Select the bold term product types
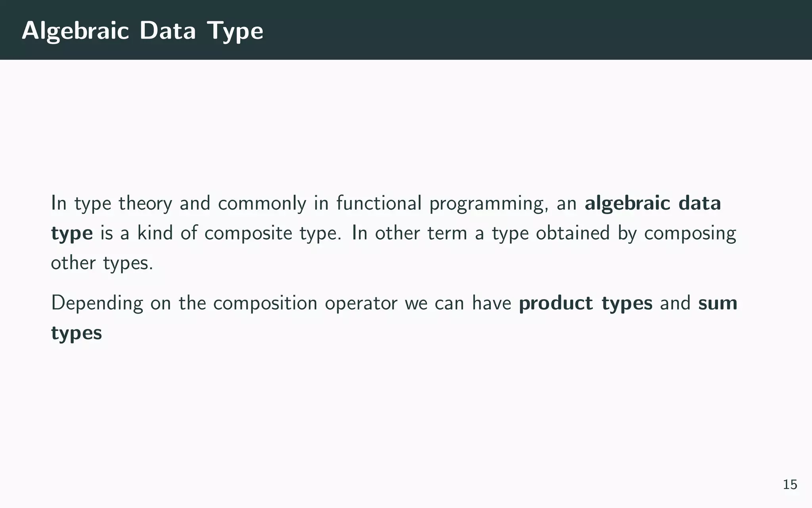Image resolution: width=812 pixels, height=508 pixels. (586, 303)
